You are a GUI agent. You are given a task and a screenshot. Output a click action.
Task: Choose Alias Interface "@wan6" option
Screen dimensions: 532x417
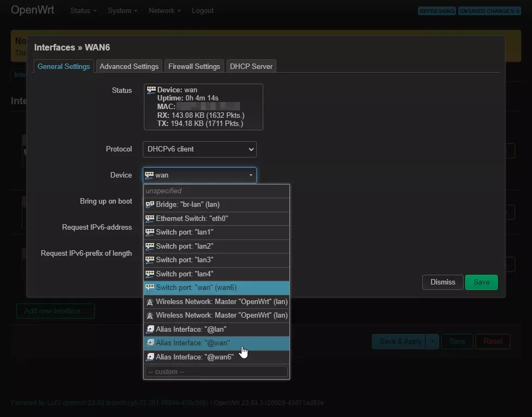pyautogui.click(x=217, y=357)
